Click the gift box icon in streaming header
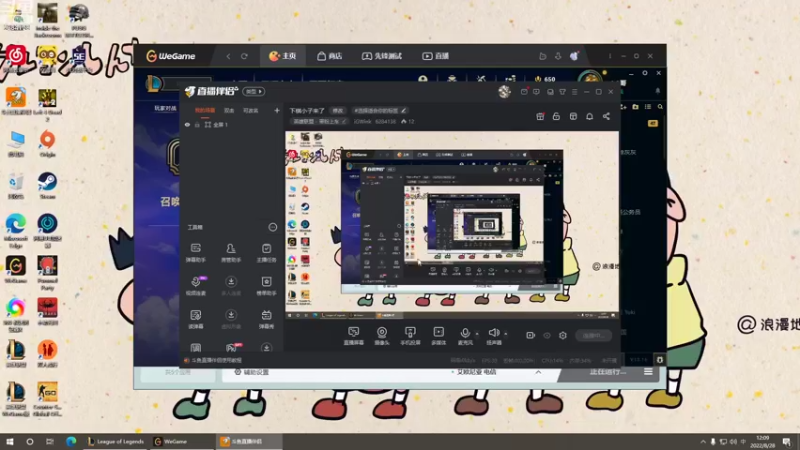 click(540, 116)
